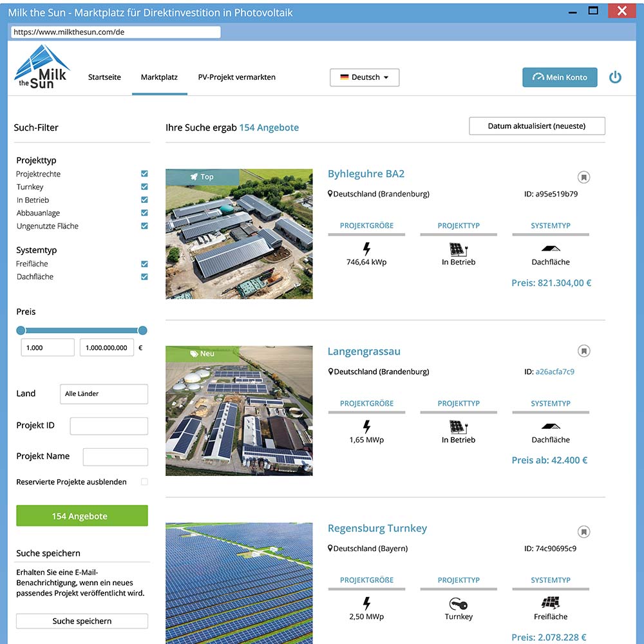Open the Deutsch language dropdown
644x644 pixels.
pyautogui.click(x=365, y=77)
